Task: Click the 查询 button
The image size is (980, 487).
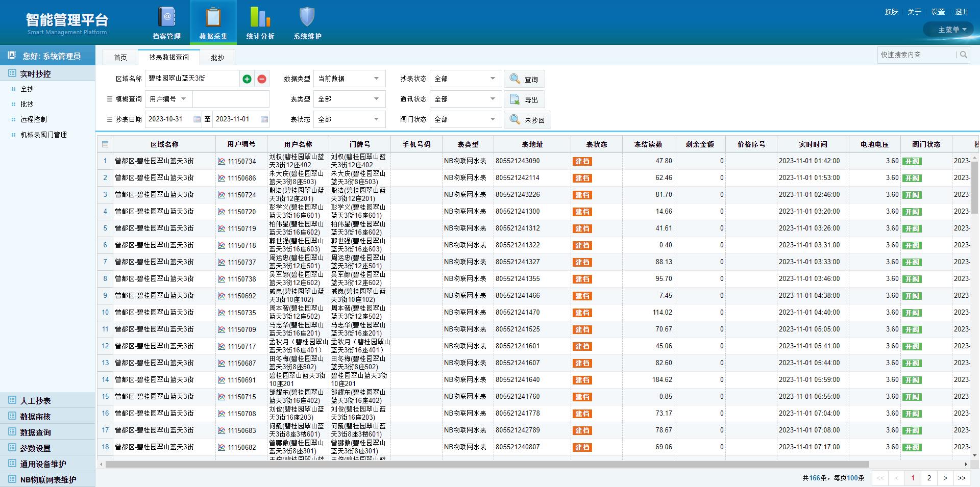Action: (x=524, y=79)
